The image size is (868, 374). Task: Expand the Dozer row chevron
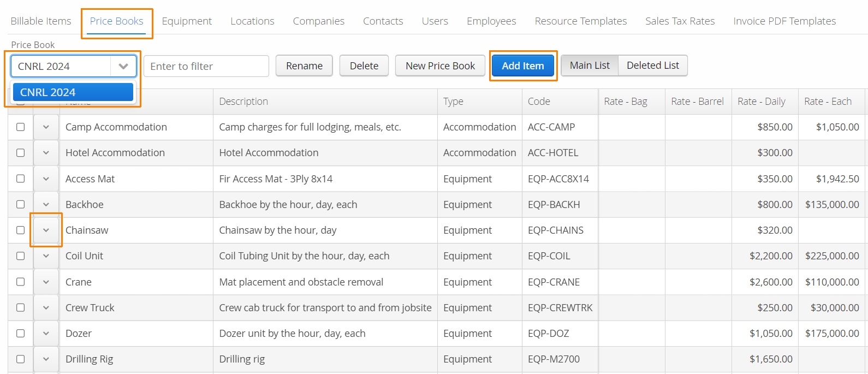point(46,333)
